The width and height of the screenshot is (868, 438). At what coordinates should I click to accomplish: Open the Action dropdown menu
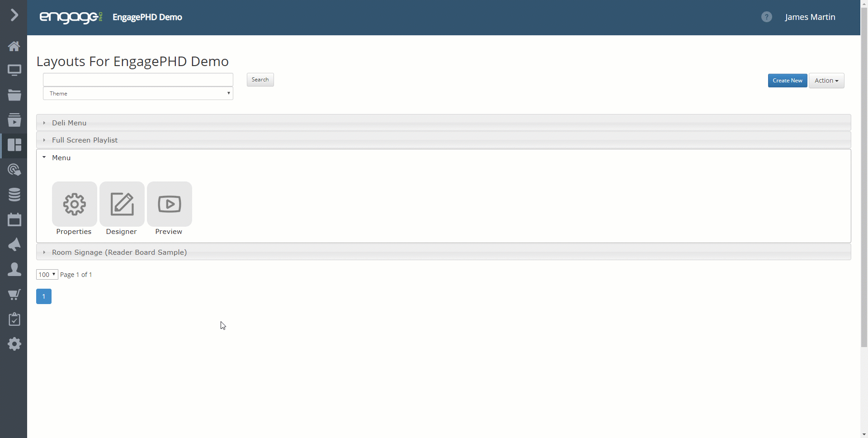tap(826, 81)
